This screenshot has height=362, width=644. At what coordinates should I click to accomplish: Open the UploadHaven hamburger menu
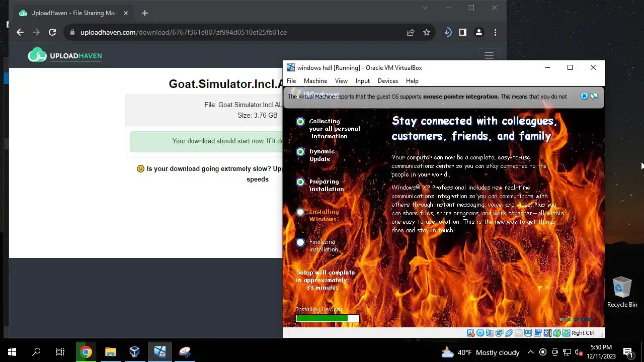coord(489,56)
